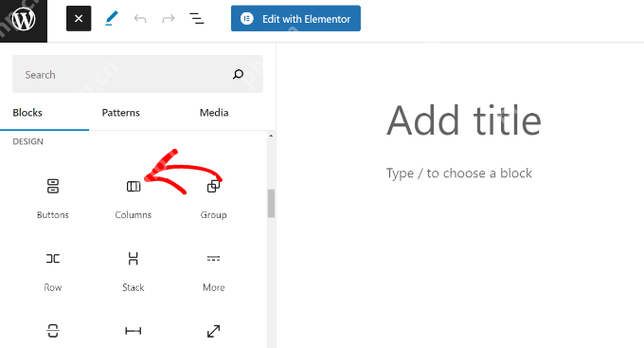
Task: Insert the Row block
Action: (53, 270)
